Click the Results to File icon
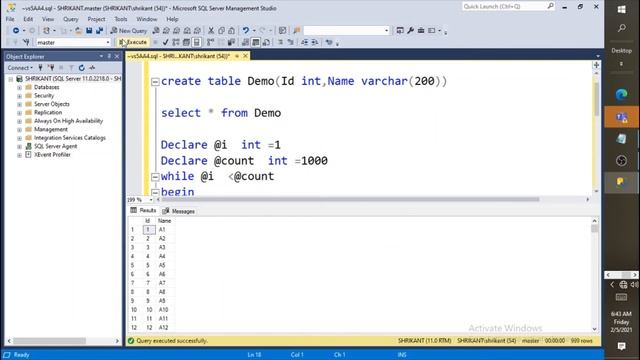Viewport: 640px width, 360px height. click(266, 42)
